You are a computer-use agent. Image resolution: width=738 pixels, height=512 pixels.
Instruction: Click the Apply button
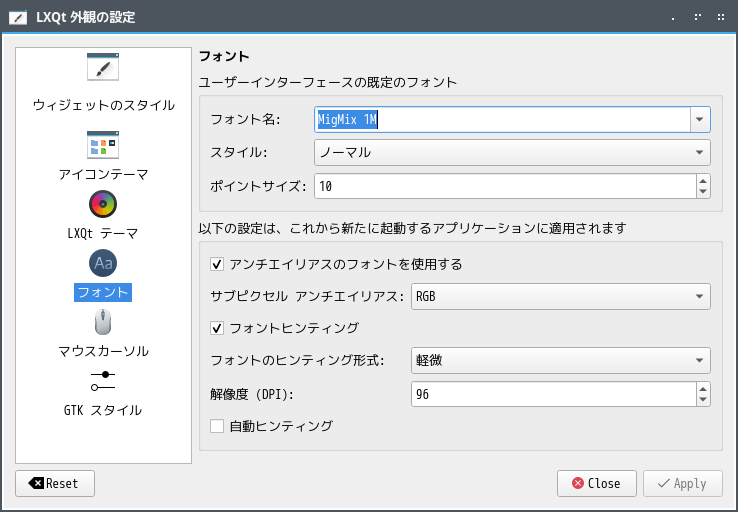click(683, 483)
